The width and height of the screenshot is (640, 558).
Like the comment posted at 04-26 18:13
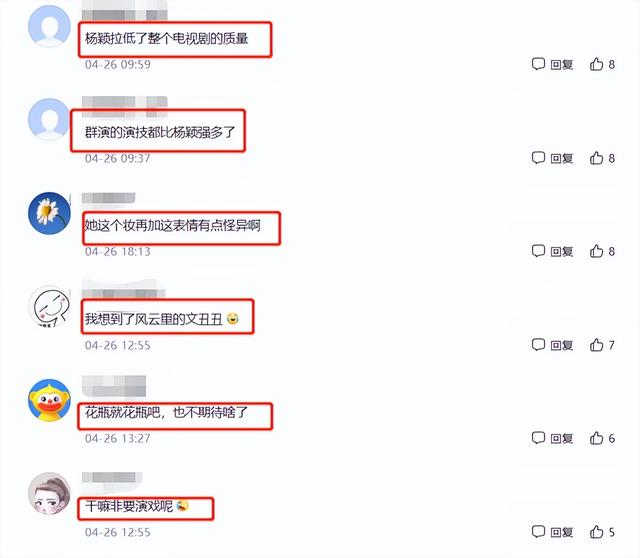[596, 251]
